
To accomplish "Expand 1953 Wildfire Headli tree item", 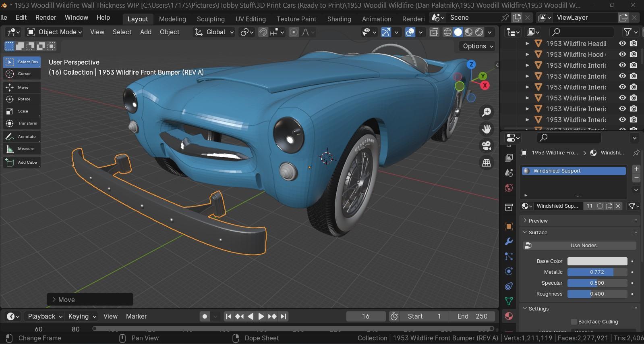I will (527, 44).
